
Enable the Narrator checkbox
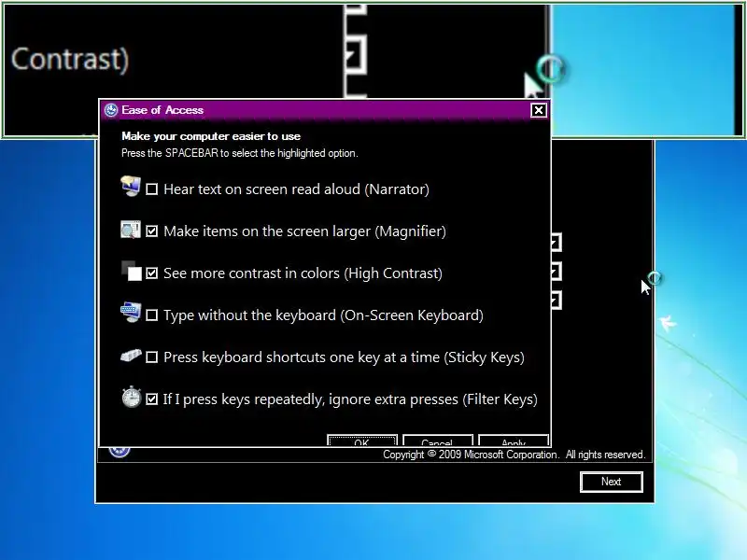click(151, 189)
